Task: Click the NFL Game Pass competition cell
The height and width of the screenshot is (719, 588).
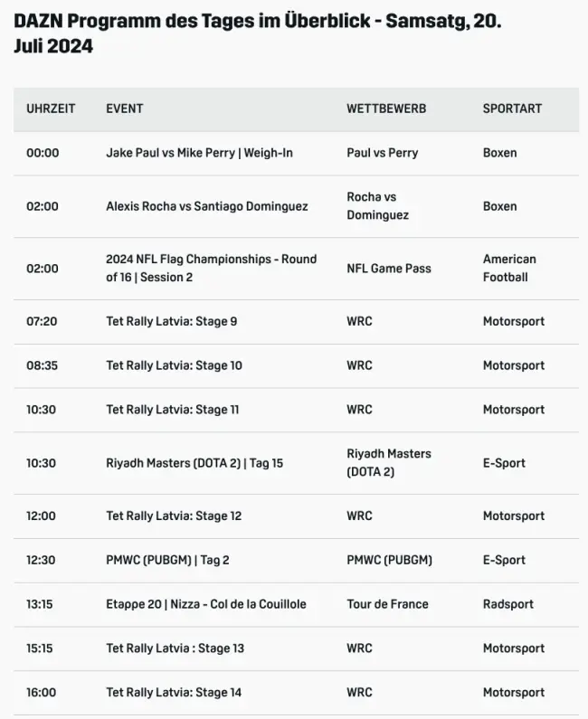Action: [x=389, y=269]
